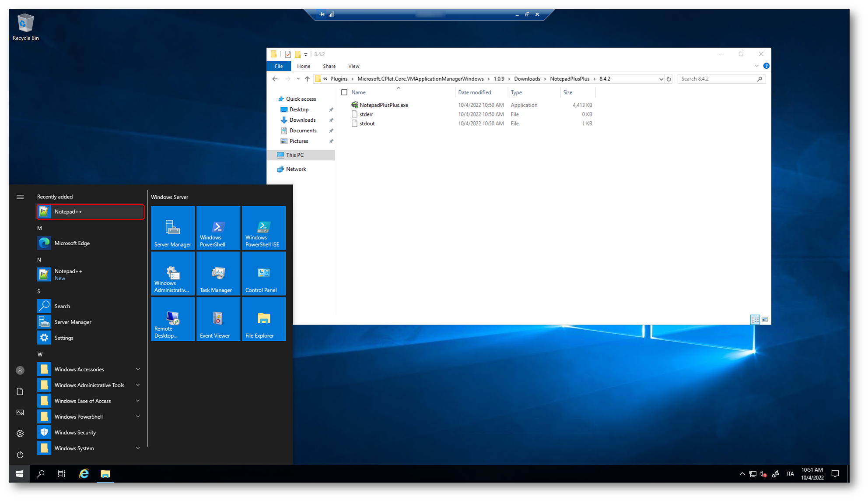Select NotepadPlusPlus.exe file

point(384,105)
